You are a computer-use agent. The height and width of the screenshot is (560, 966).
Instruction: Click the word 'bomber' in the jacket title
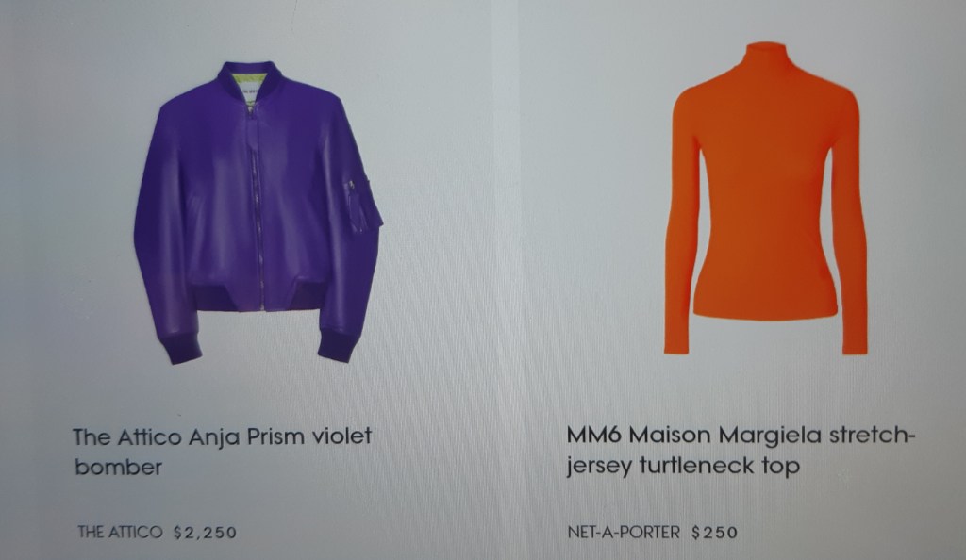[x=118, y=467]
